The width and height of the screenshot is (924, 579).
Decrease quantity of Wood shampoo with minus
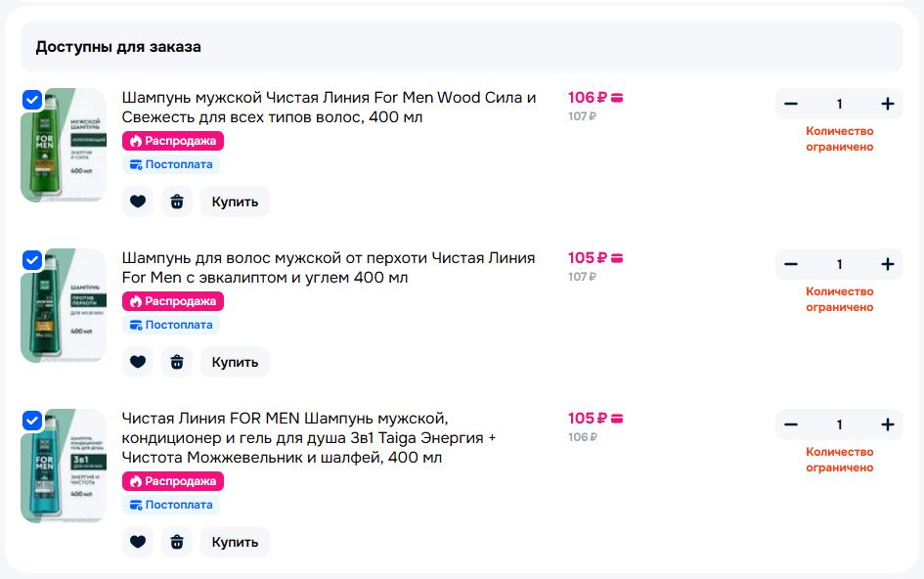coord(791,104)
